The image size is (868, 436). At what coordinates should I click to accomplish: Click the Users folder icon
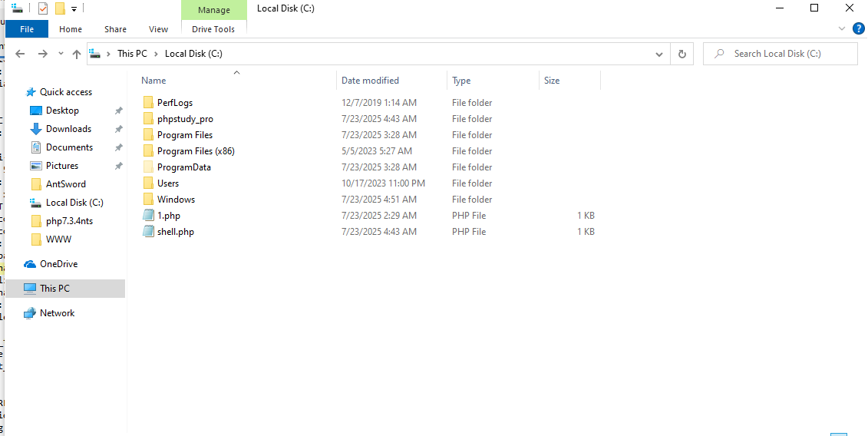(148, 183)
